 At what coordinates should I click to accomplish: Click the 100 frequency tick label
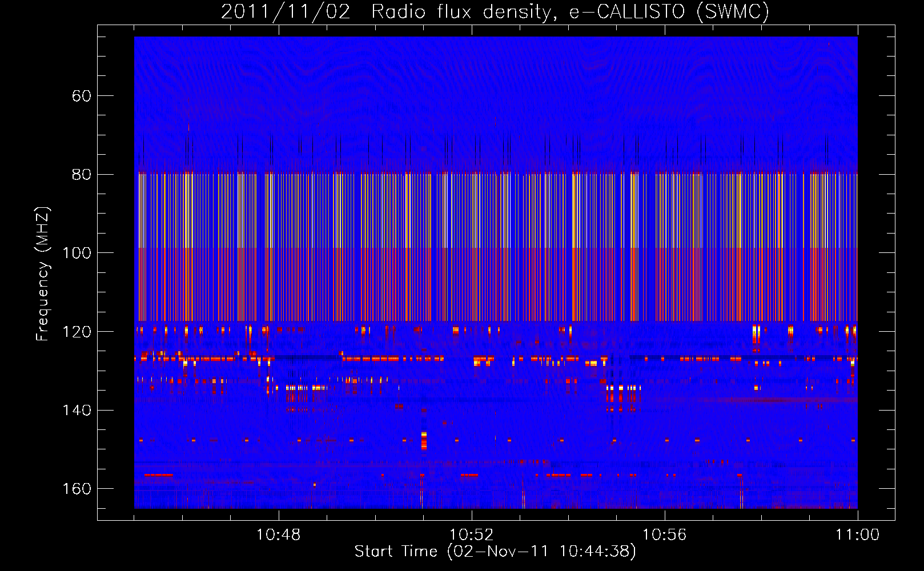coord(77,253)
